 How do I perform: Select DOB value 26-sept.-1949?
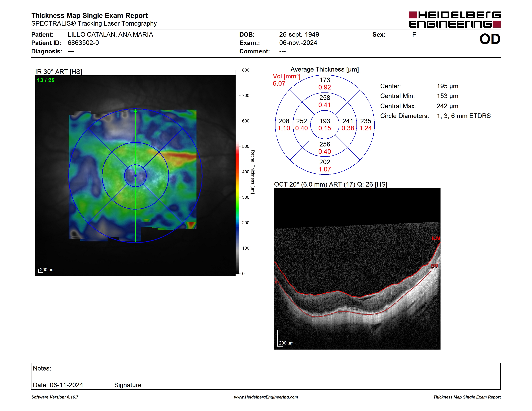[x=299, y=35]
